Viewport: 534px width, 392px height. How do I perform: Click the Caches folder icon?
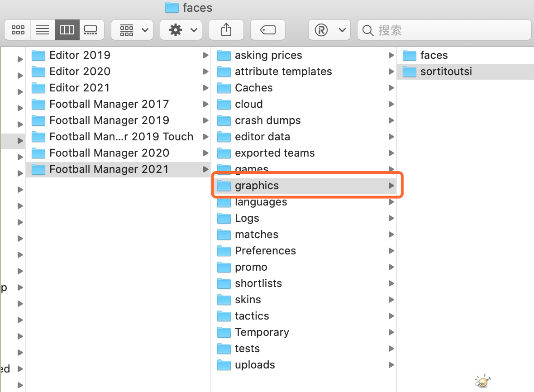(x=224, y=88)
